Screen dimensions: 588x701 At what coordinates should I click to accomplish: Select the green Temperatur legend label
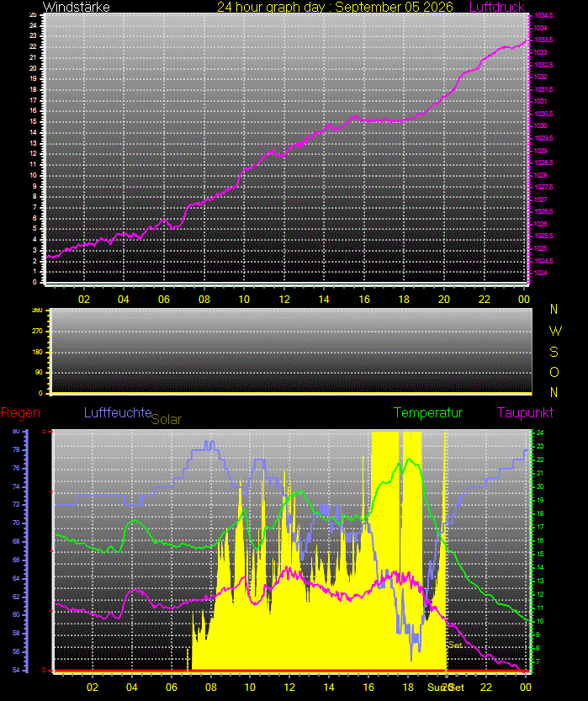[x=428, y=412]
